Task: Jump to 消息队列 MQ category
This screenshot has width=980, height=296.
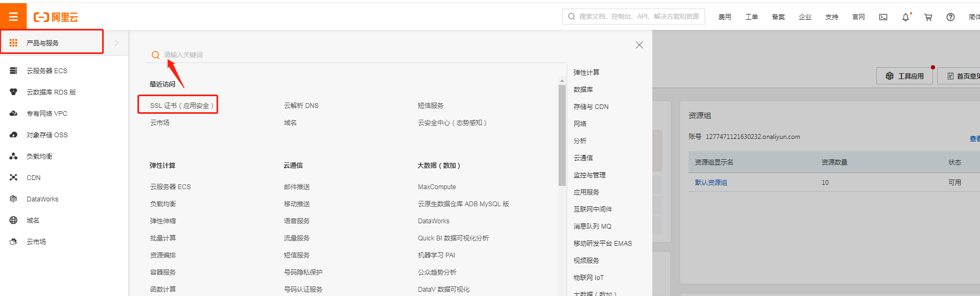Action: [x=592, y=227]
